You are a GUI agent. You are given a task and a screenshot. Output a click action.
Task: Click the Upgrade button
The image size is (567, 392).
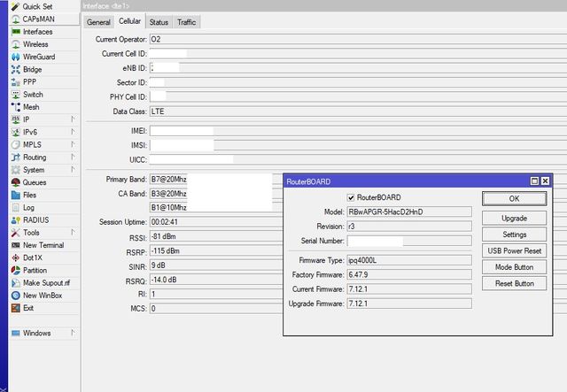click(x=514, y=219)
